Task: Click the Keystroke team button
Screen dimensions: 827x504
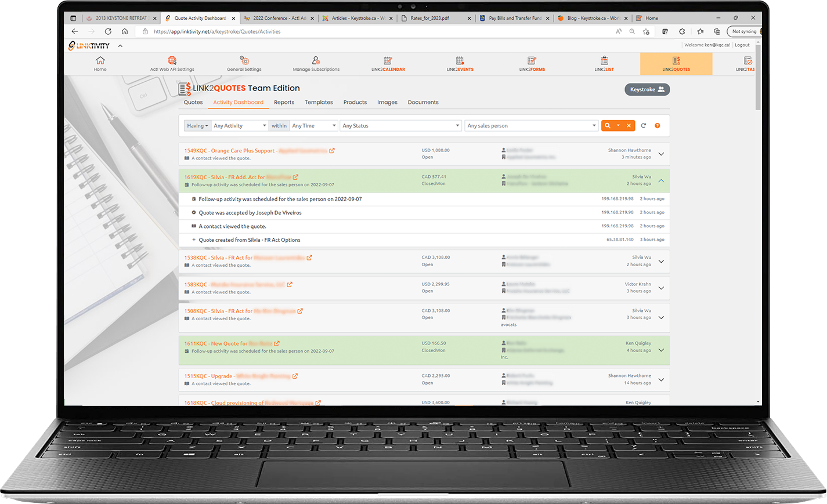Action: click(647, 89)
